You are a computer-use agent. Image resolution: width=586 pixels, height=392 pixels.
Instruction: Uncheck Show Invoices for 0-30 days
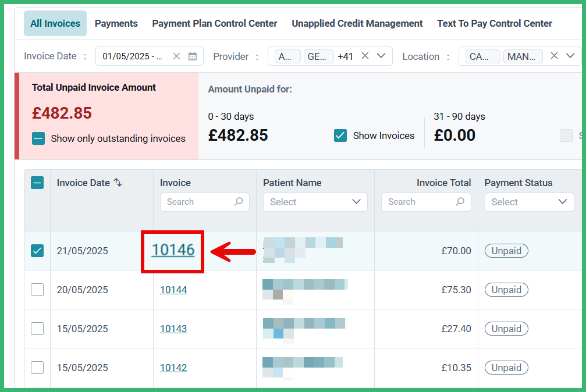339,135
